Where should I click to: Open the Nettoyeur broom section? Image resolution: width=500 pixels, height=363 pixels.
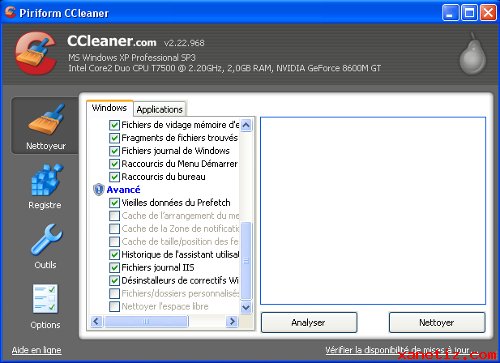click(45, 126)
